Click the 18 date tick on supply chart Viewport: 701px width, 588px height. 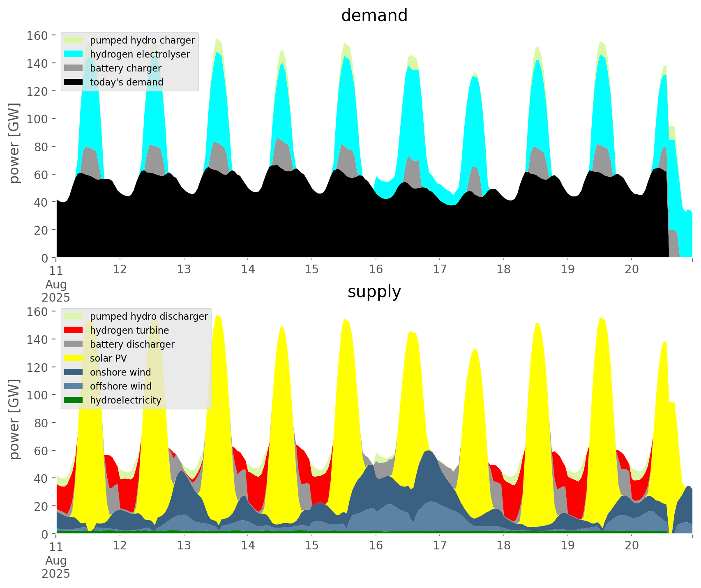tap(504, 546)
